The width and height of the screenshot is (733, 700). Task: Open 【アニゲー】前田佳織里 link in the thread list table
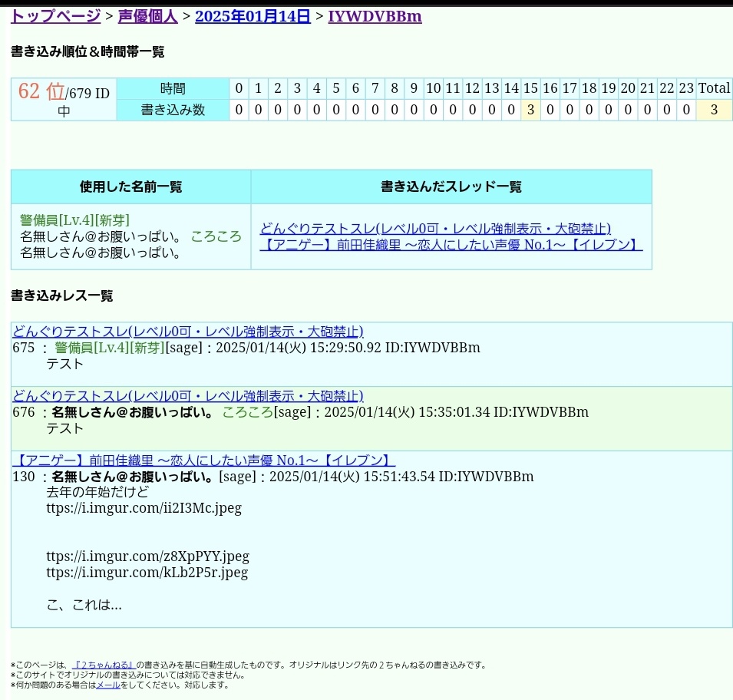[451, 245]
